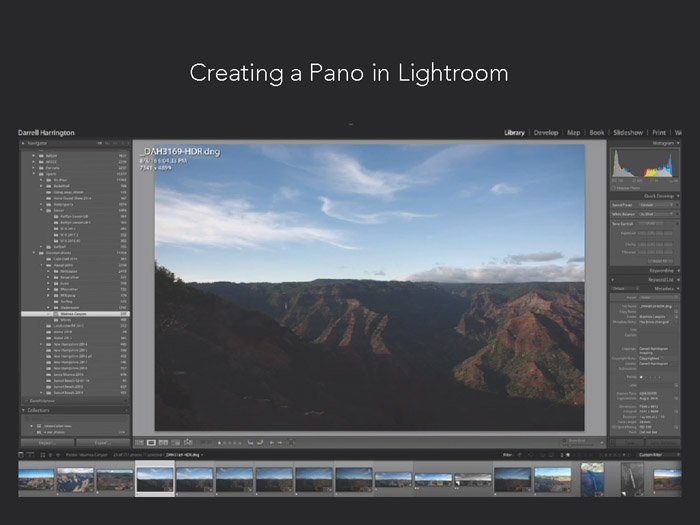Open the White Balance dropdown
The width and height of the screenshot is (700, 525).
point(658,215)
